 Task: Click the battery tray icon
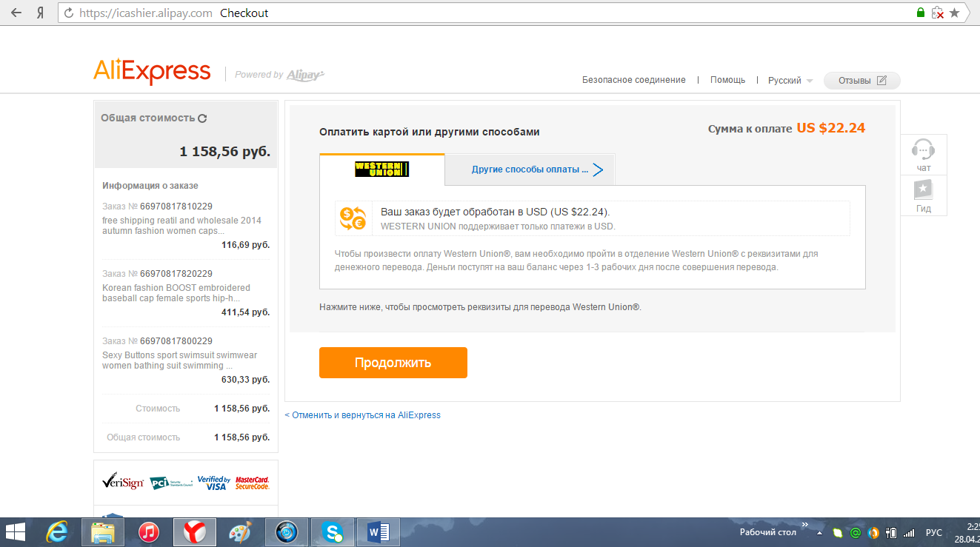pos(892,533)
